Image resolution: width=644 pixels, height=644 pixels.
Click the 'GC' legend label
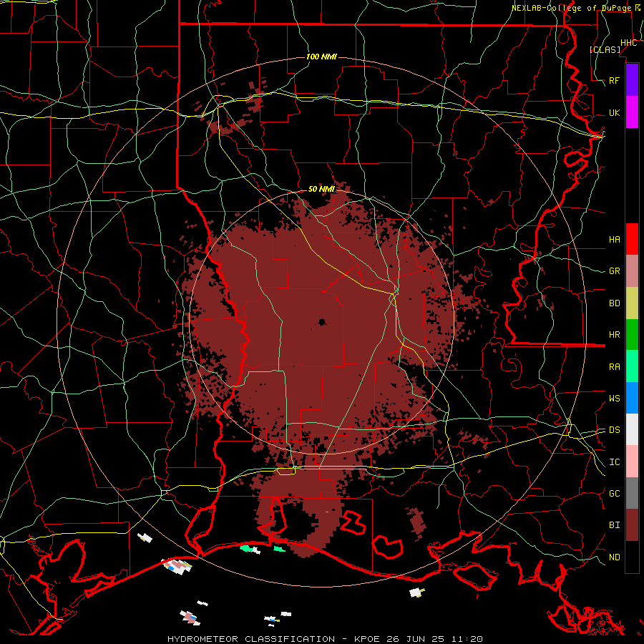[x=615, y=494]
